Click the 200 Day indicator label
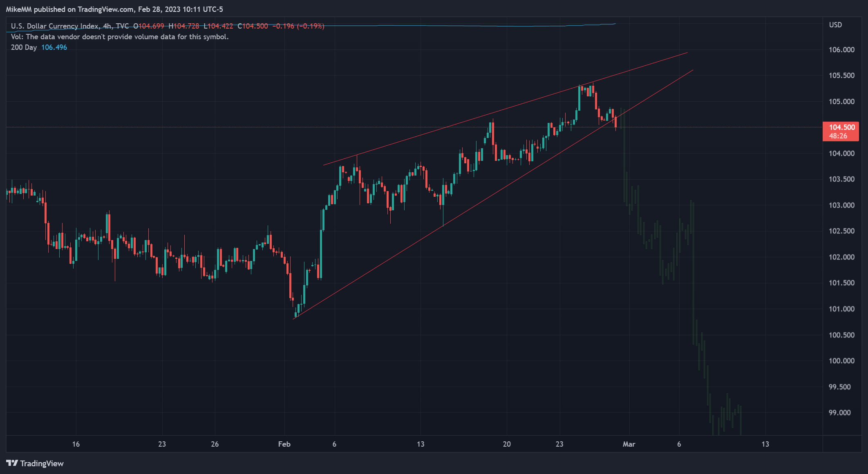868x474 pixels. pos(24,47)
